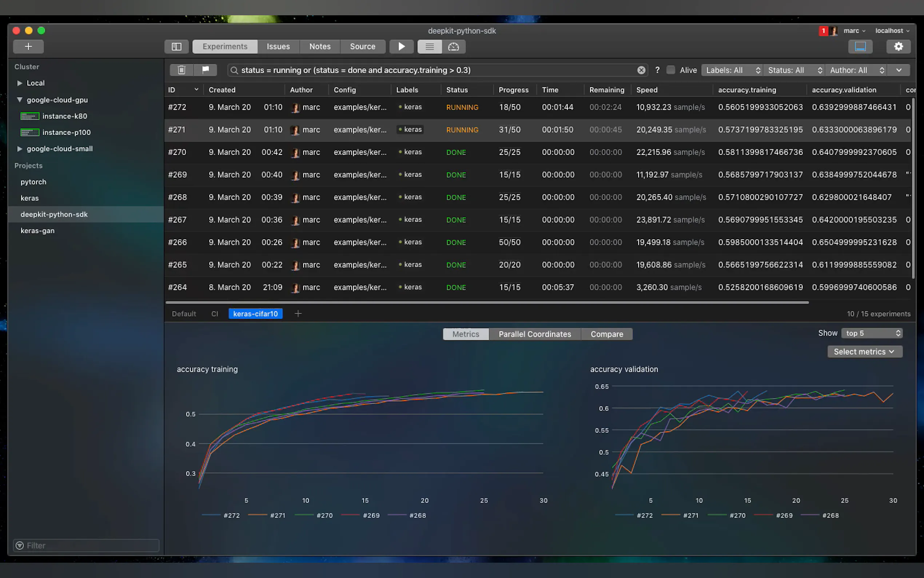Open the settings gear icon

(x=898, y=47)
